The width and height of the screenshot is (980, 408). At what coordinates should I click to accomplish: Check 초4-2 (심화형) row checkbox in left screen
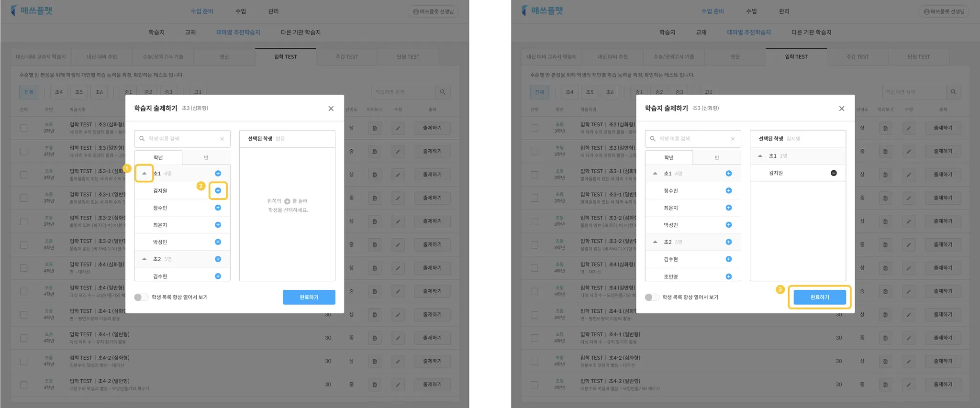pyautogui.click(x=23, y=361)
